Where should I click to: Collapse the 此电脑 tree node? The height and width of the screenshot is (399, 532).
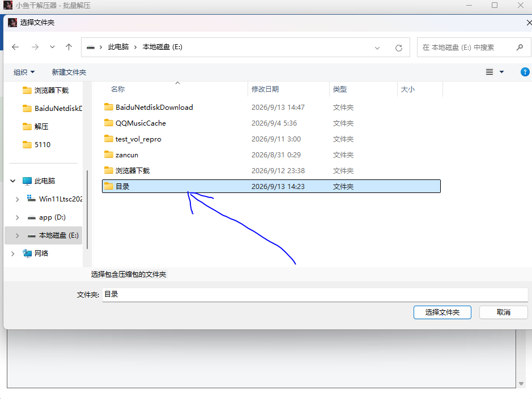[x=13, y=181]
